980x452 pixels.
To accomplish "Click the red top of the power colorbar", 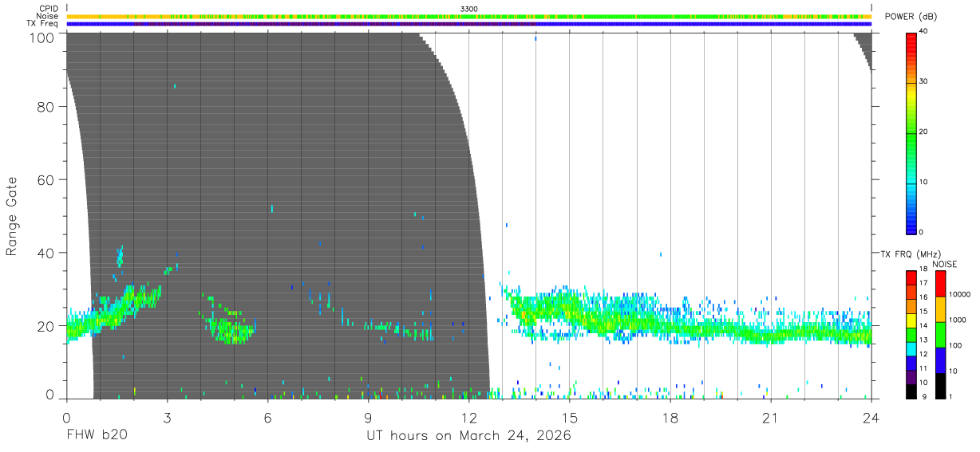I will [x=911, y=40].
